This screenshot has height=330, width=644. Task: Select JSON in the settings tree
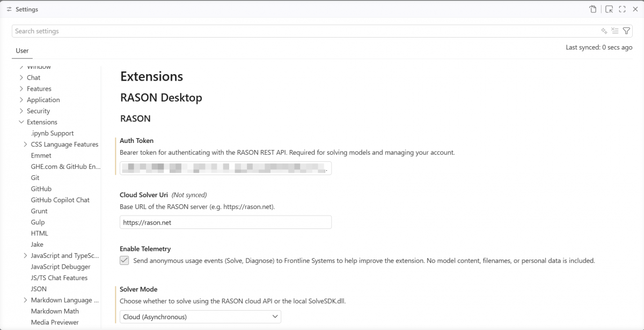coord(39,289)
